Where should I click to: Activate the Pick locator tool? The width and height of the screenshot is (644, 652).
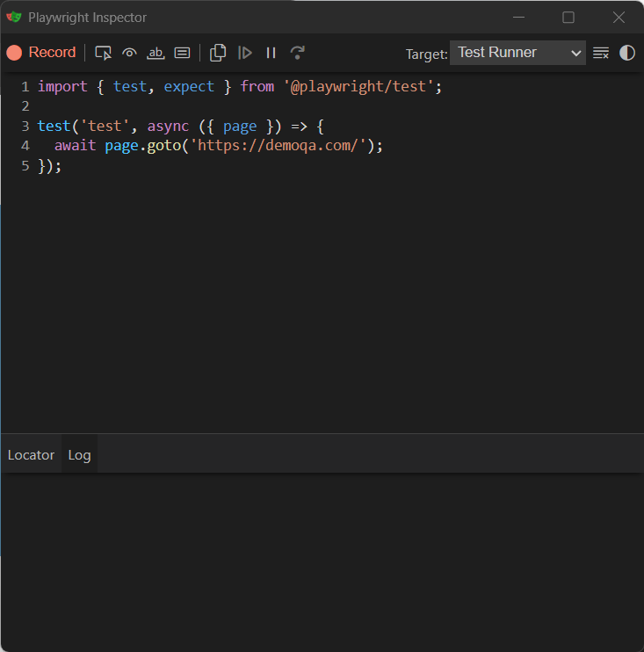(x=103, y=53)
